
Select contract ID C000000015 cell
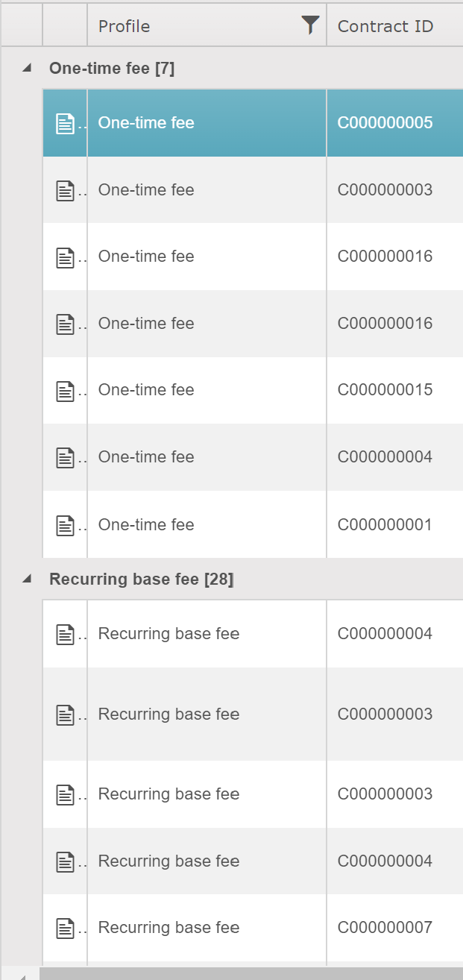[x=385, y=390]
